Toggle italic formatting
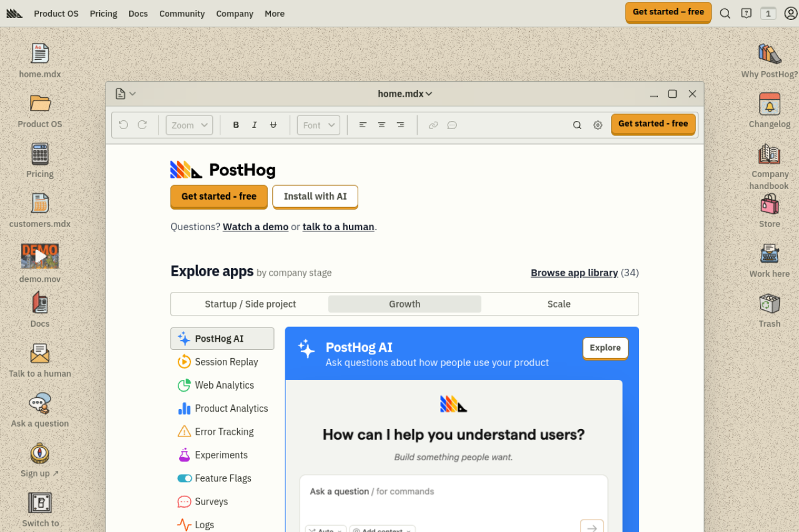 click(x=255, y=125)
